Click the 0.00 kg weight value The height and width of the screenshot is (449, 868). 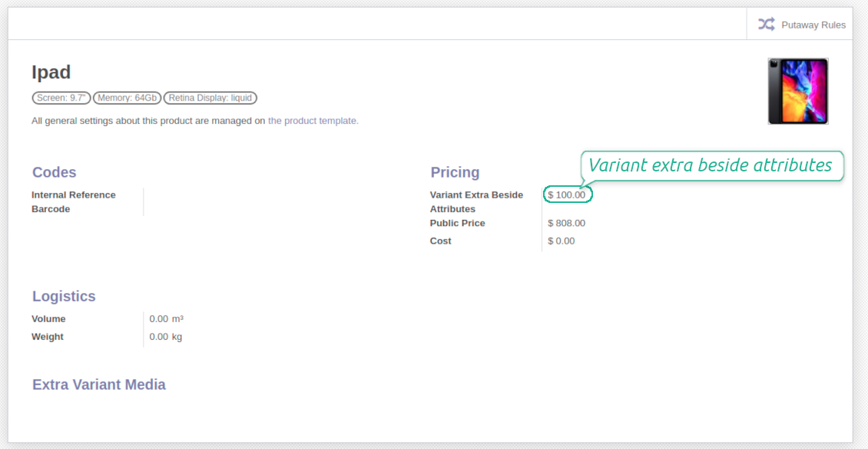coord(165,337)
